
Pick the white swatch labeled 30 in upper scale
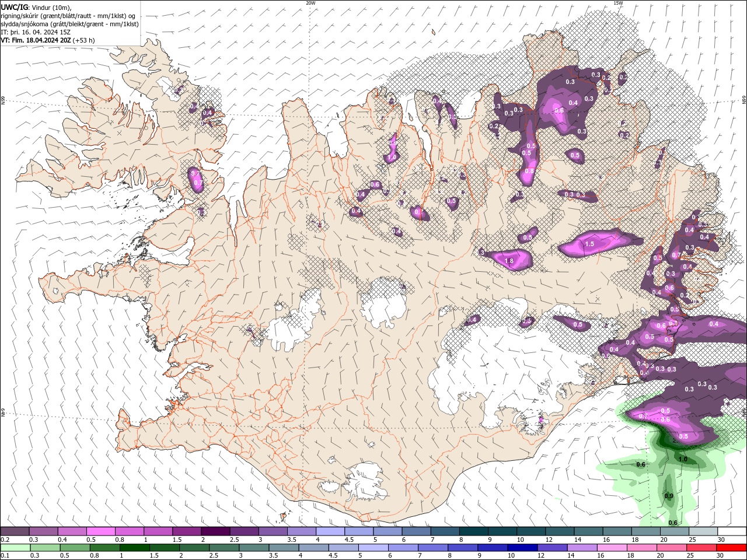point(732,531)
